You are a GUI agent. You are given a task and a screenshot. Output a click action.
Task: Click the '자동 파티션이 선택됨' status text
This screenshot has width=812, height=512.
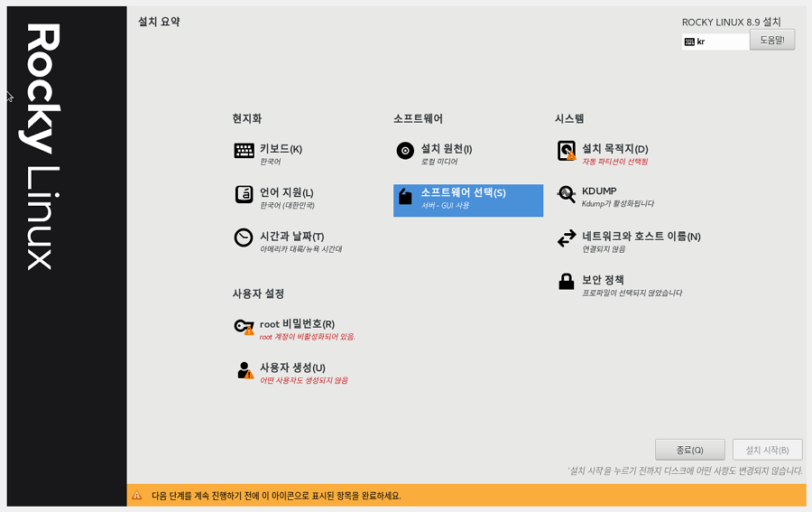614,162
